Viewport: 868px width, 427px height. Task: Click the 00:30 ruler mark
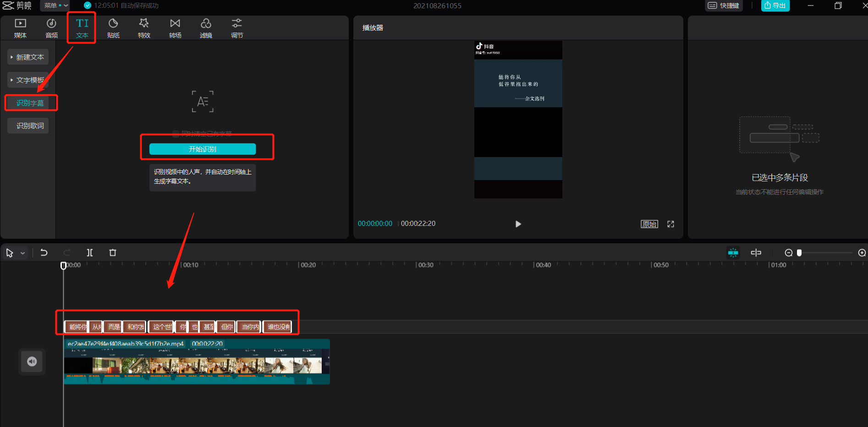[x=426, y=265]
